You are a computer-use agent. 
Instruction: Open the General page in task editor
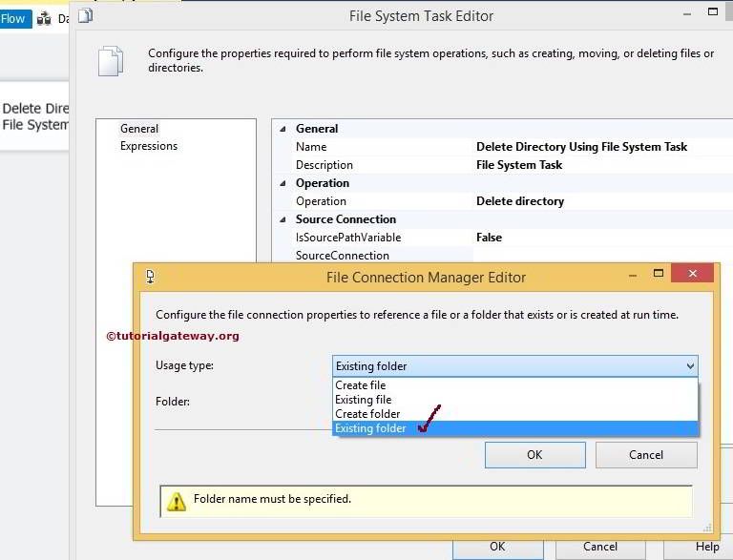[138, 129]
